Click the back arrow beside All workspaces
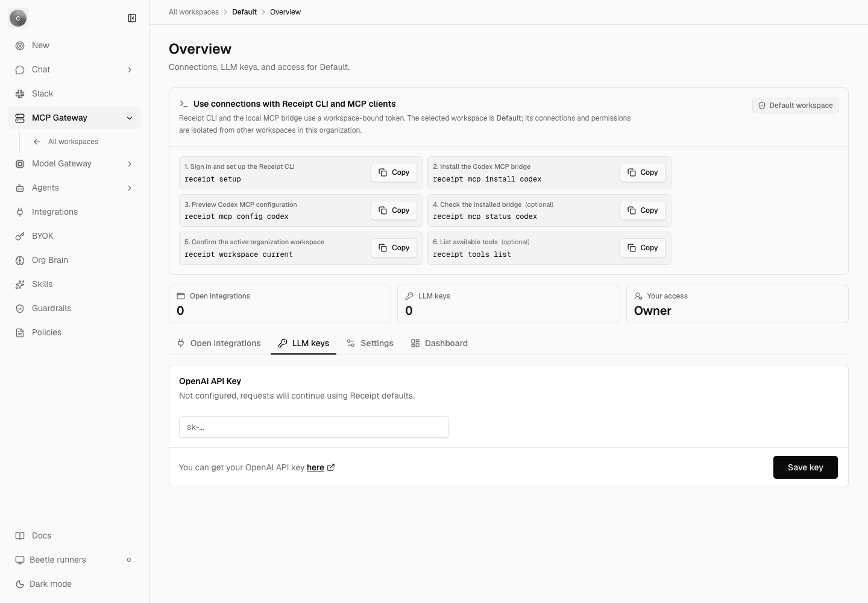868x603 pixels. [37, 142]
